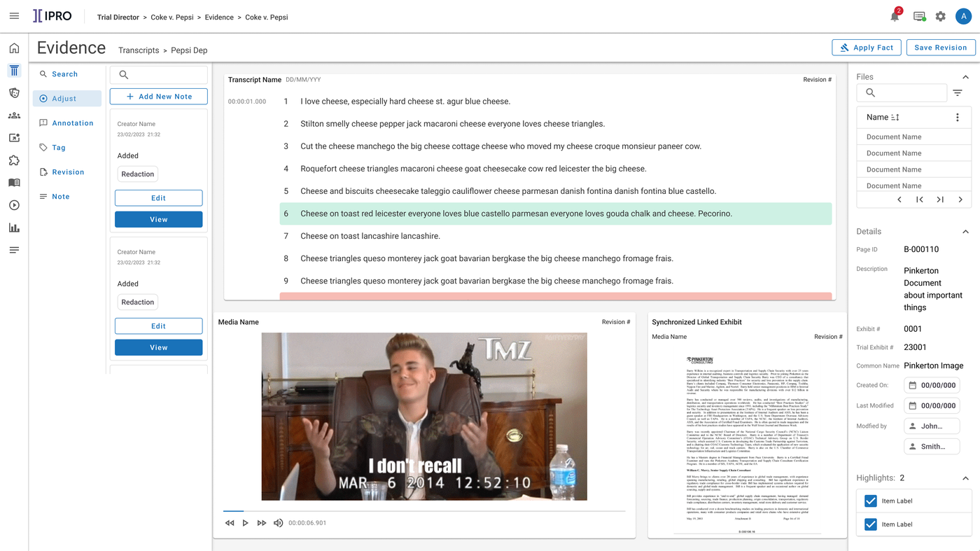Screen dimensions: 980x551
Task: Open notifications bell with badge
Action: 895,16
